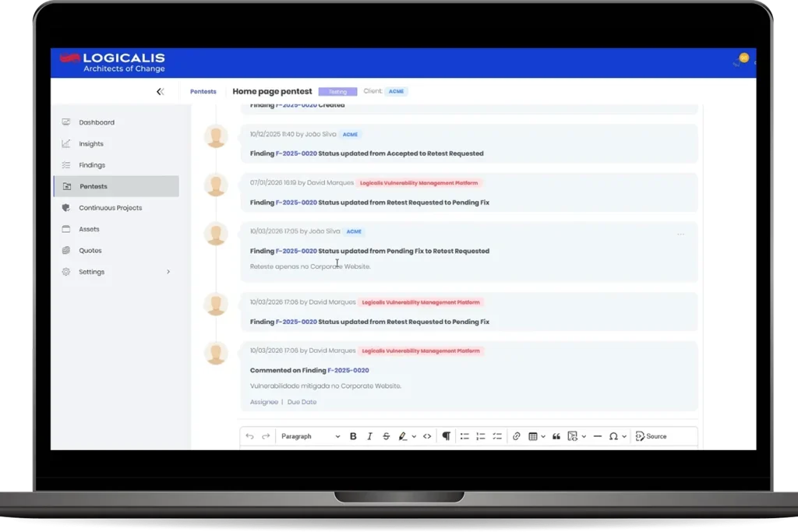Toggle show blocks paragraph mark
798x532 pixels.
(447, 436)
